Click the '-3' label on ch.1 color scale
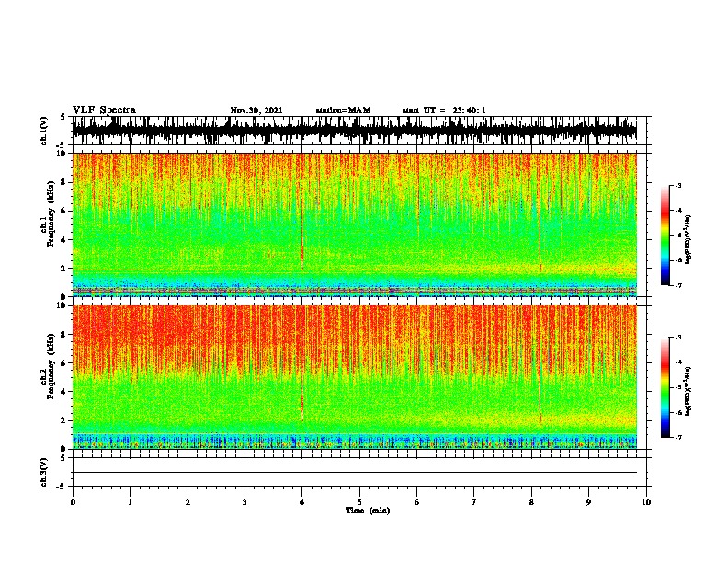 coord(677,185)
